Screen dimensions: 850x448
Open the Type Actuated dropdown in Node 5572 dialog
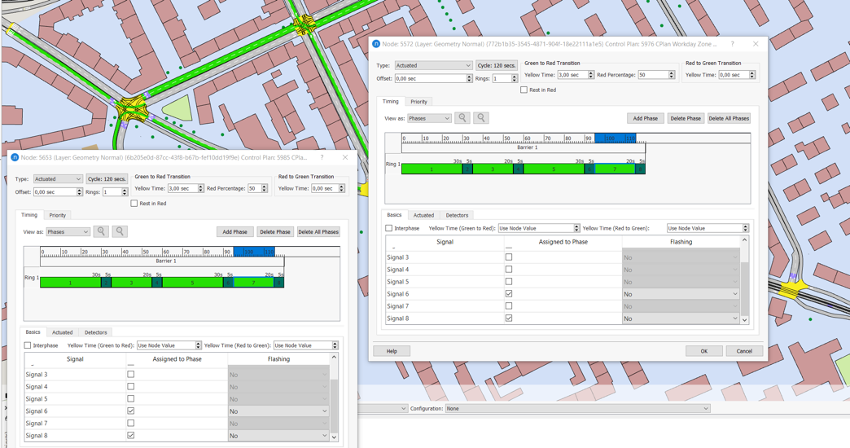(433, 65)
